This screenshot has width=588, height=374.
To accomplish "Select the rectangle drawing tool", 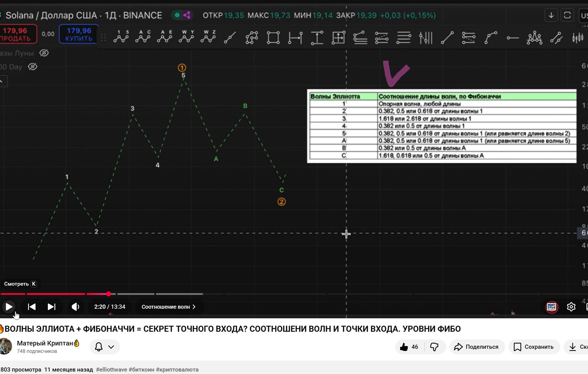I will [273, 37].
